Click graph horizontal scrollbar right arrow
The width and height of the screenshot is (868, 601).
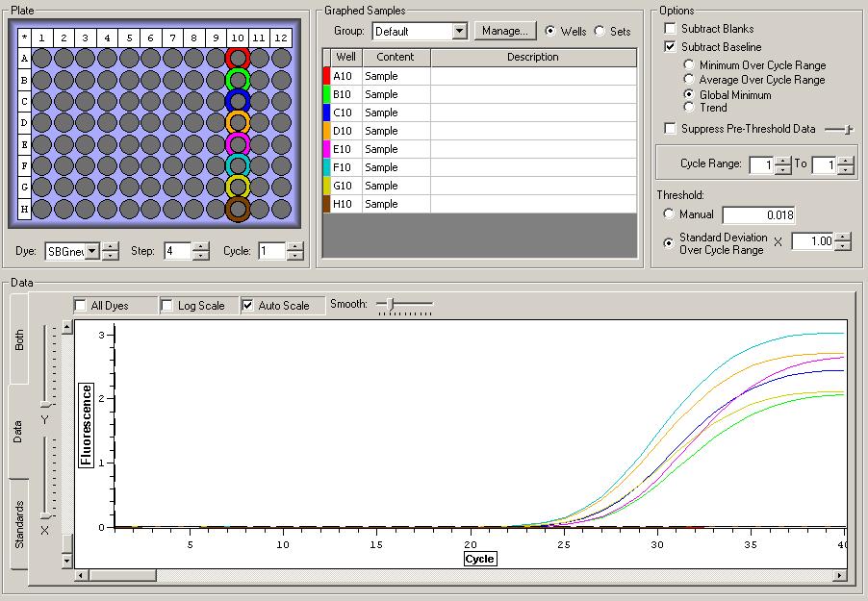click(x=840, y=575)
